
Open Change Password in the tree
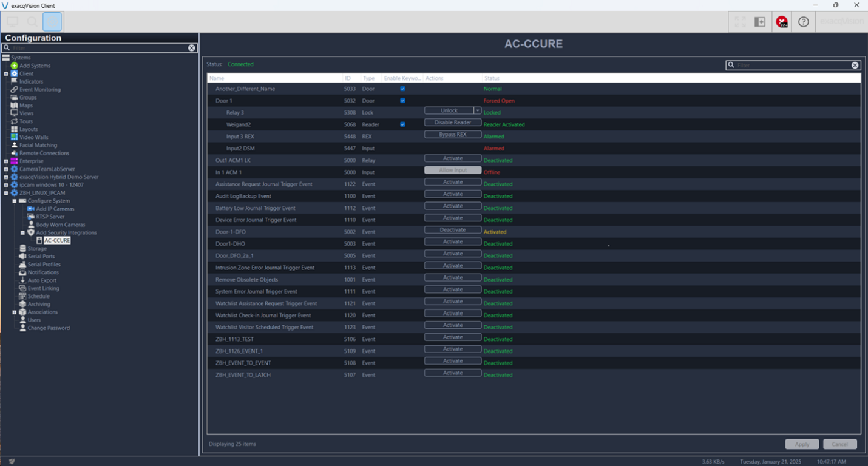tap(49, 328)
